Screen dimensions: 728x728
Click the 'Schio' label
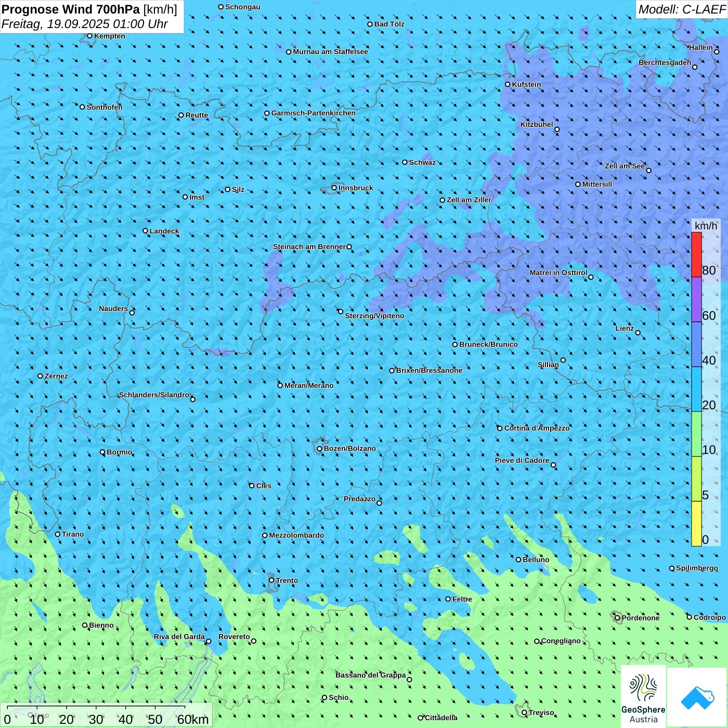(339, 697)
